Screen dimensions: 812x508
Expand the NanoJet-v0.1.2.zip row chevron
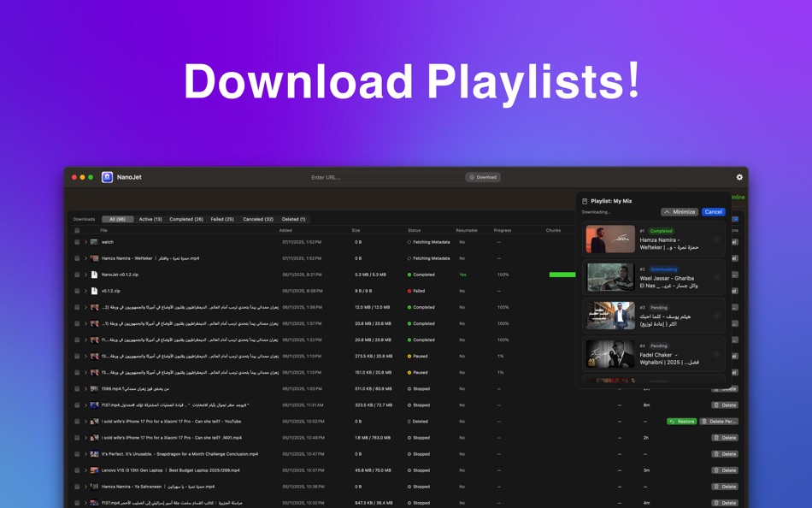click(x=86, y=275)
